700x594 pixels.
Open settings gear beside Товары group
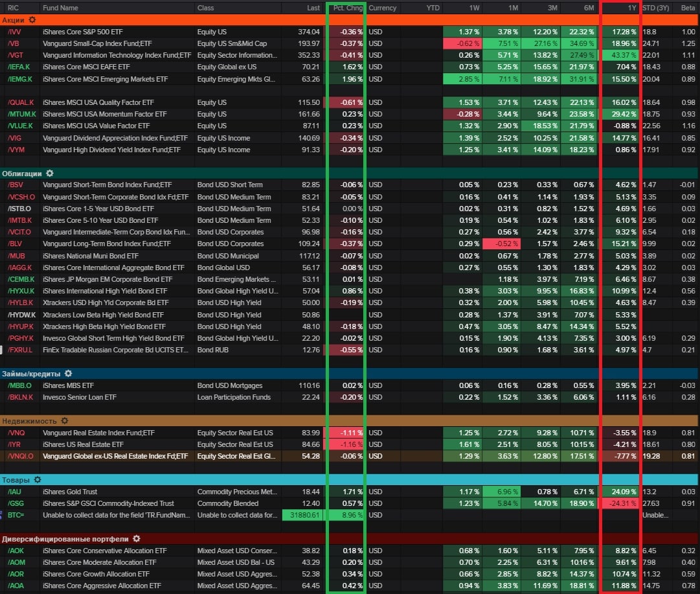point(38,479)
